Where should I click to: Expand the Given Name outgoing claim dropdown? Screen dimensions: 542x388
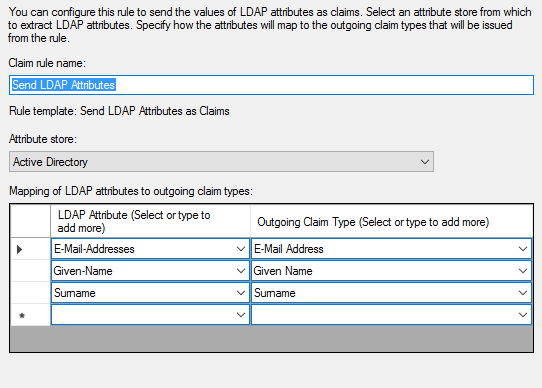click(523, 271)
